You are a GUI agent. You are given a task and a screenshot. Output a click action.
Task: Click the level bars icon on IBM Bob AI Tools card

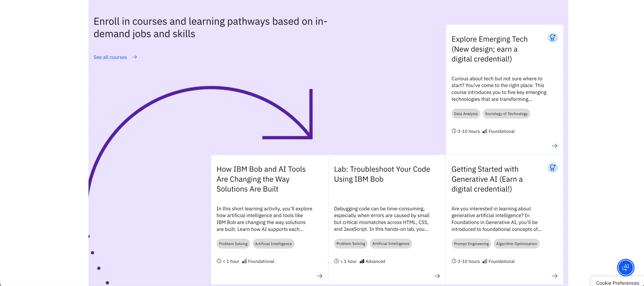pyautogui.click(x=244, y=261)
